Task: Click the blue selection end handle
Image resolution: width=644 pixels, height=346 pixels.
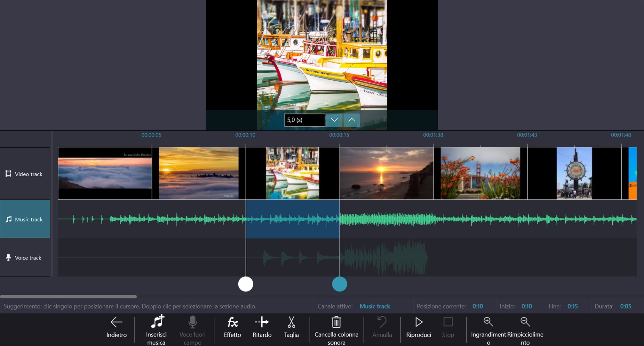Action: (339, 284)
